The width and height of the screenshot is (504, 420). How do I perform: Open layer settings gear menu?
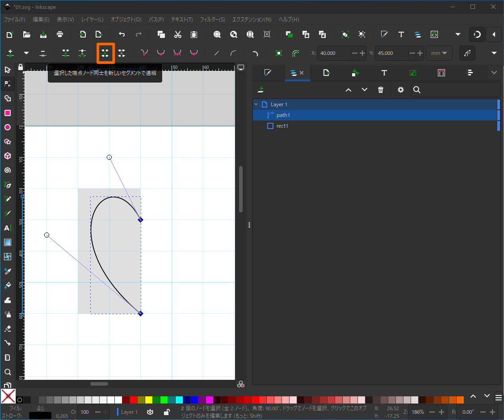point(400,90)
